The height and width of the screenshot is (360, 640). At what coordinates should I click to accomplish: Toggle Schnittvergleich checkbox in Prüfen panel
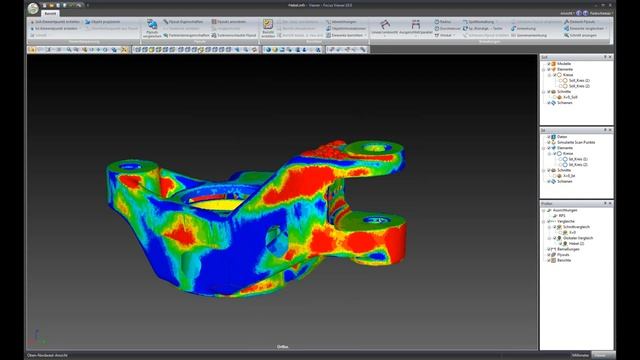555,227
